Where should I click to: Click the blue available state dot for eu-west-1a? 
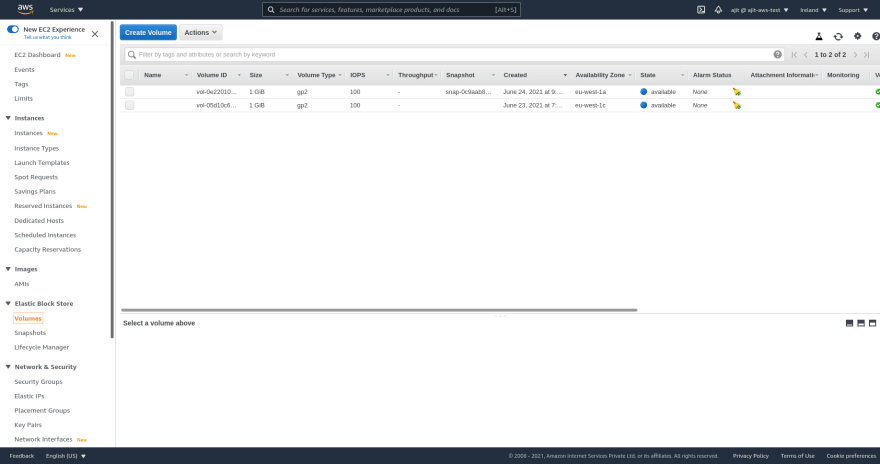644,91
